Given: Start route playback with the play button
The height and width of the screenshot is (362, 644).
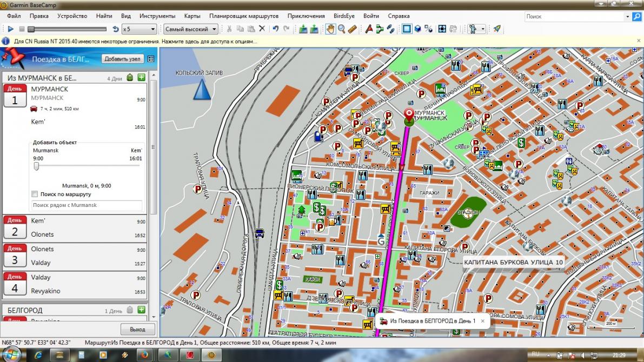Looking at the screenshot, I should click(x=10, y=29).
